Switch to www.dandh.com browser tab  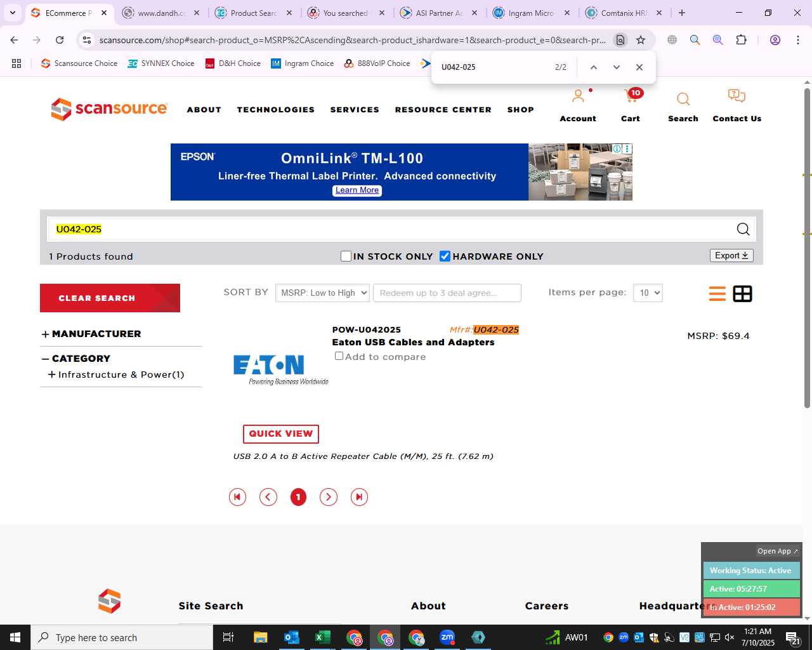pos(161,13)
